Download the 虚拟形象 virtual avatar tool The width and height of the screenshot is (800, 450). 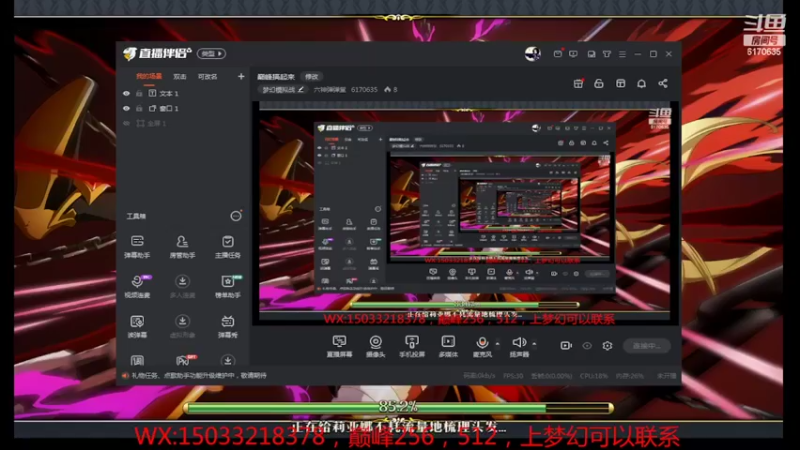[182, 327]
